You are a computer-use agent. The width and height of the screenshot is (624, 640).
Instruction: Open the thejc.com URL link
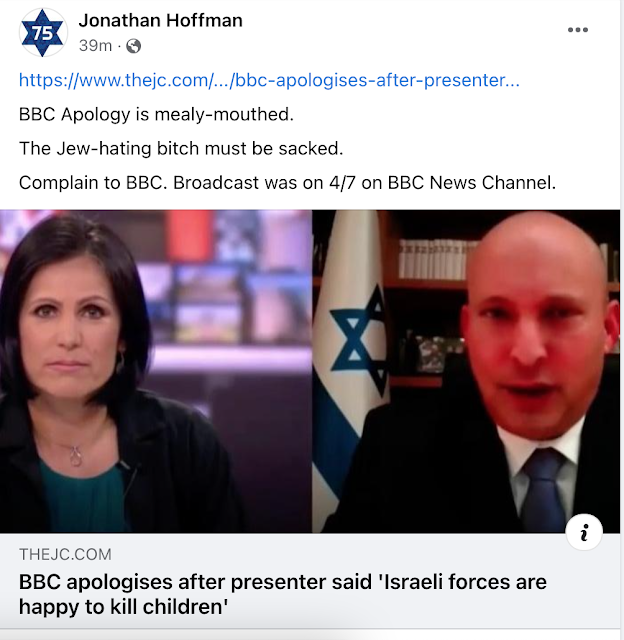click(x=269, y=80)
